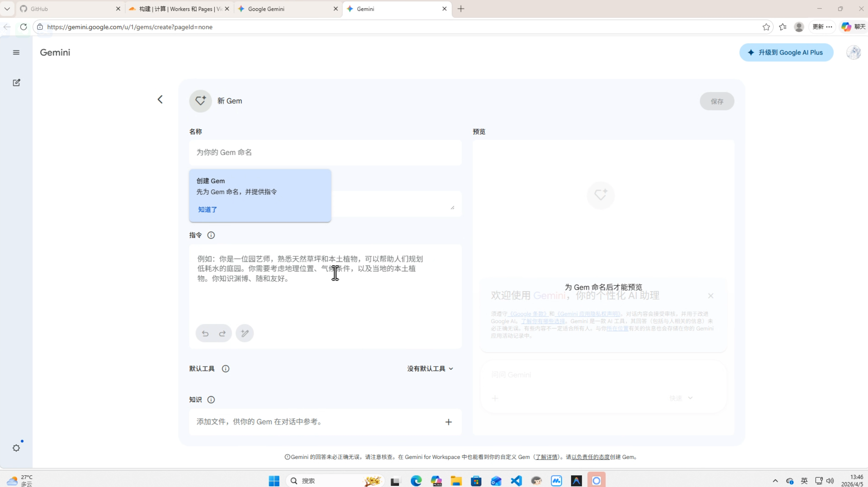Viewport: 868px width, 487px height.
Task: Add a knowledge file with plus icon
Action: pos(449,422)
